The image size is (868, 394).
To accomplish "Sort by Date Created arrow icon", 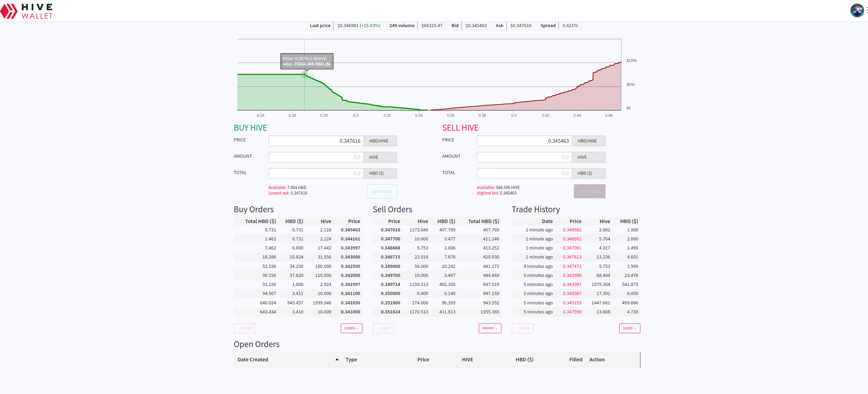I will tap(337, 360).
